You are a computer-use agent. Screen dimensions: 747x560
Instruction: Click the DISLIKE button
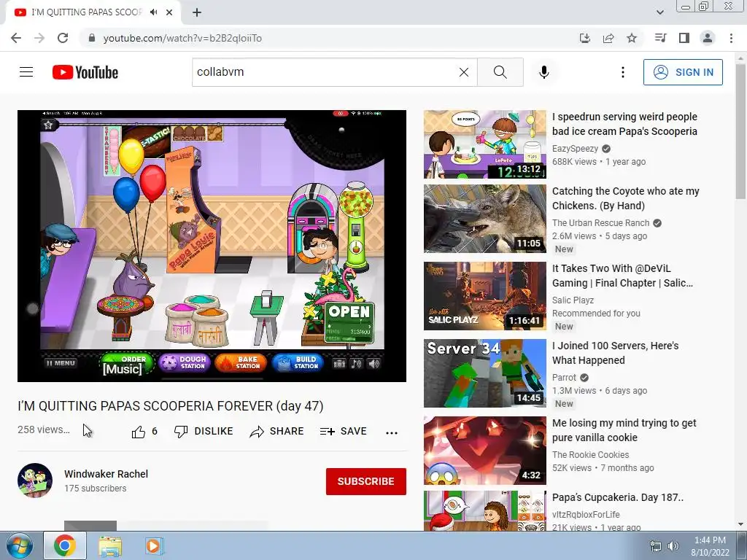(204, 432)
